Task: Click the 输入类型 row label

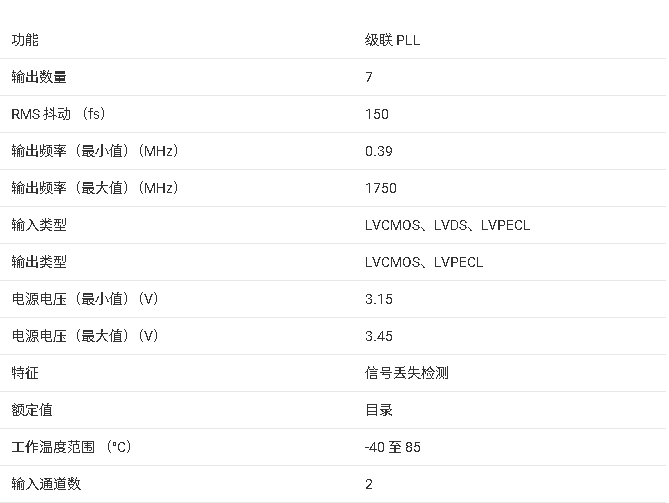Action: tap(39, 225)
